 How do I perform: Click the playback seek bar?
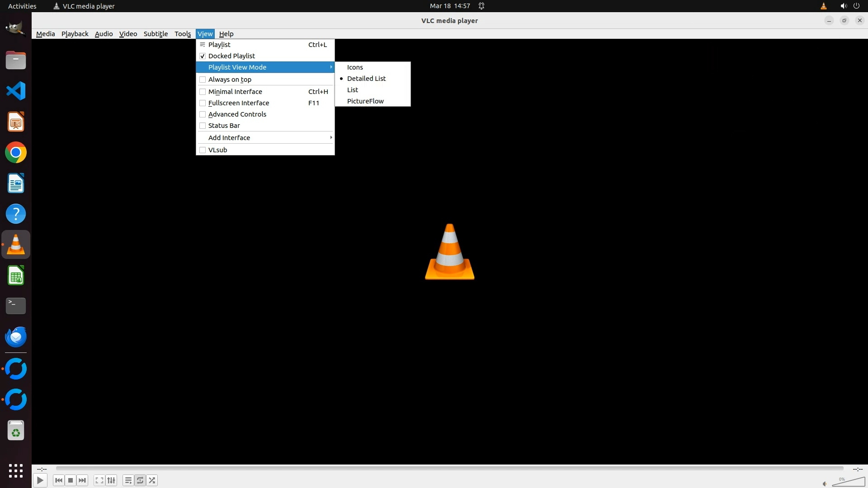(x=449, y=469)
